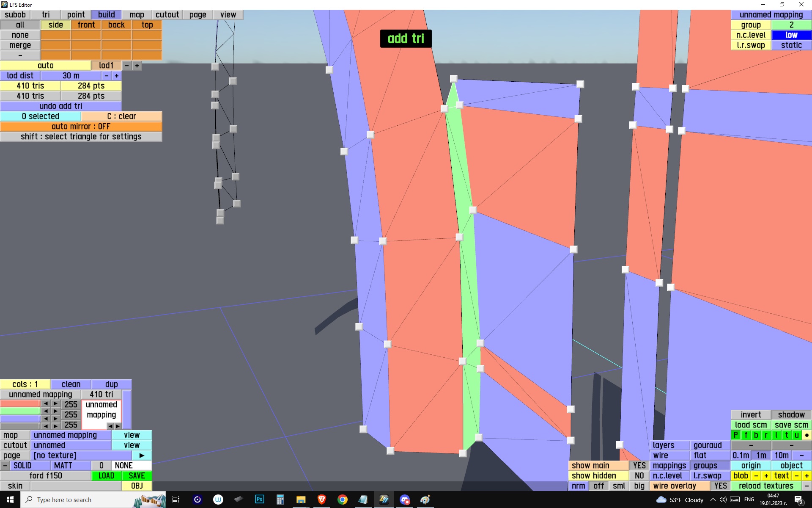Image resolution: width=812 pixels, height=508 pixels.
Task: Decrease text size with minus button
Action: click(x=797, y=476)
